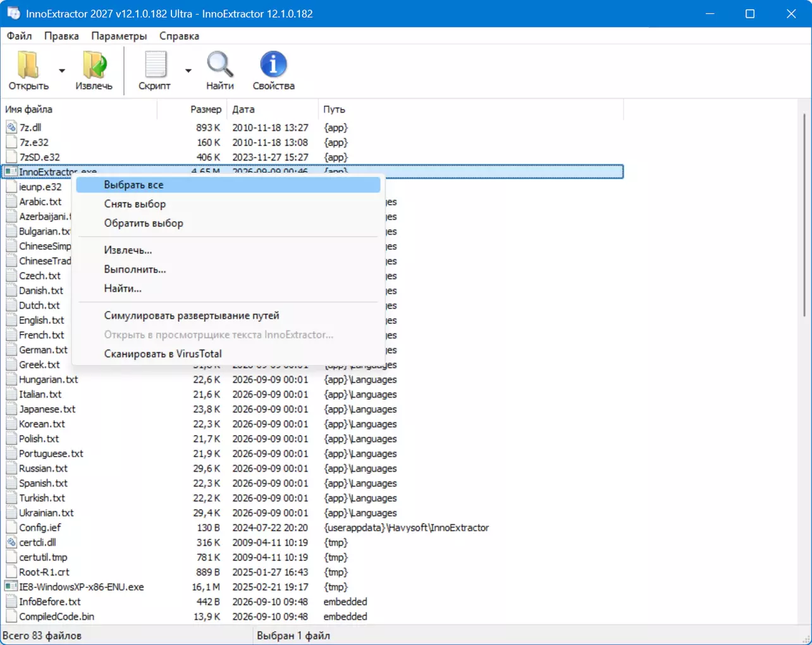Click the Dutch.txt file name
Image resolution: width=812 pixels, height=645 pixels.
[39, 305]
